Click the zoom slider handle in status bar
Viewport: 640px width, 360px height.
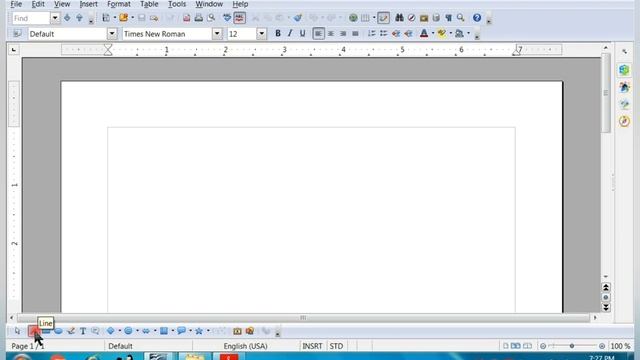click(572, 346)
